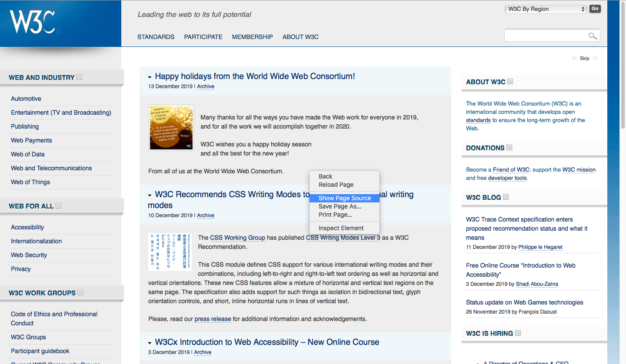Open the Friend of W3C link

pyautogui.click(x=511, y=170)
